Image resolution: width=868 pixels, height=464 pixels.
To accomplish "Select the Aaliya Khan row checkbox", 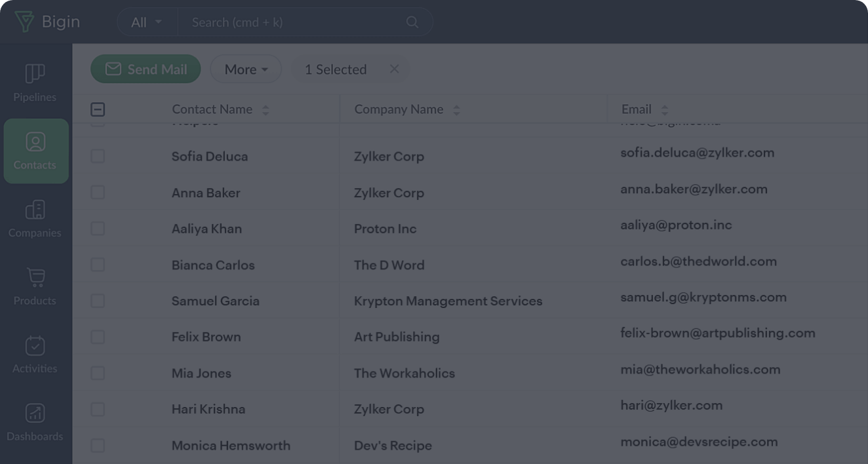I will pyautogui.click(x=98, y=228).
